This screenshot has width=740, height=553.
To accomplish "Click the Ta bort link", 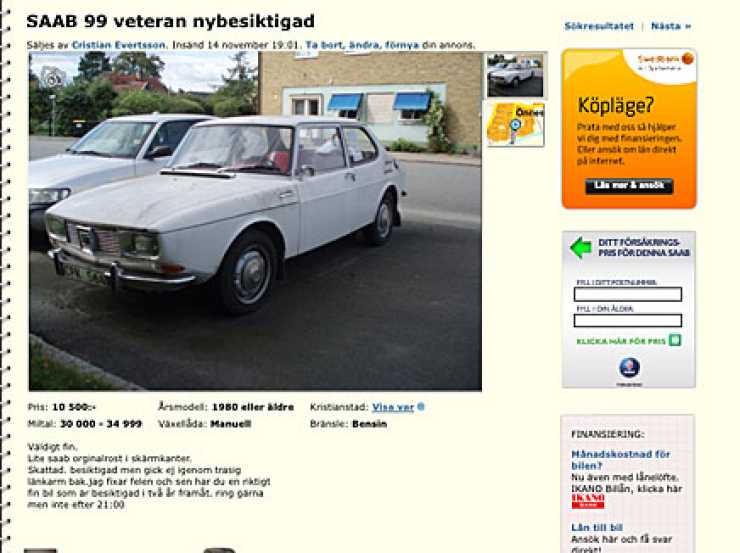I will tap(324, 45).
